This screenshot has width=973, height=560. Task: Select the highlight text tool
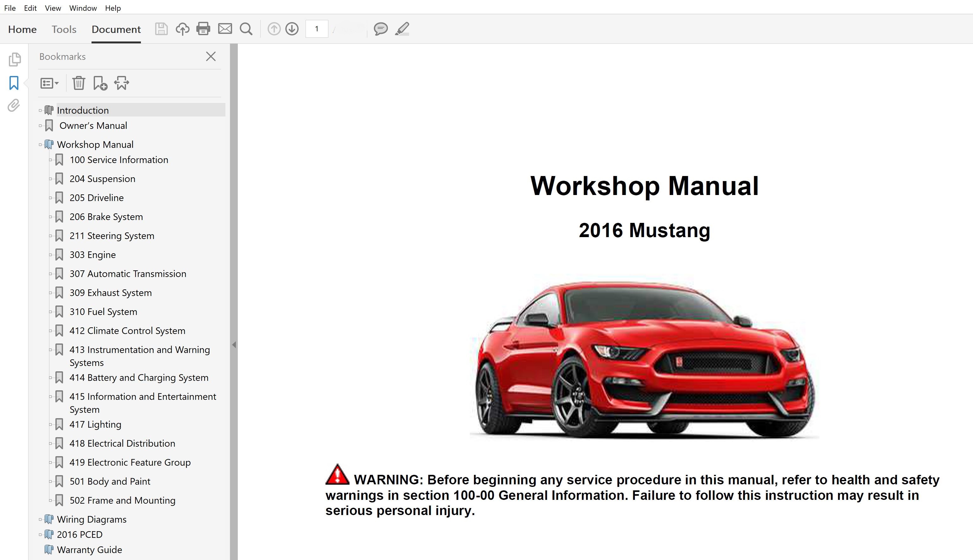click(402, 29)
